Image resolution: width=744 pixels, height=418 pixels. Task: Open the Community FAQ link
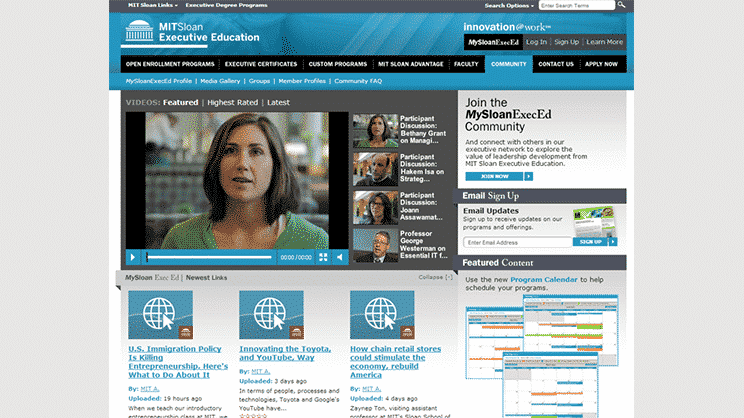[358, 81]
